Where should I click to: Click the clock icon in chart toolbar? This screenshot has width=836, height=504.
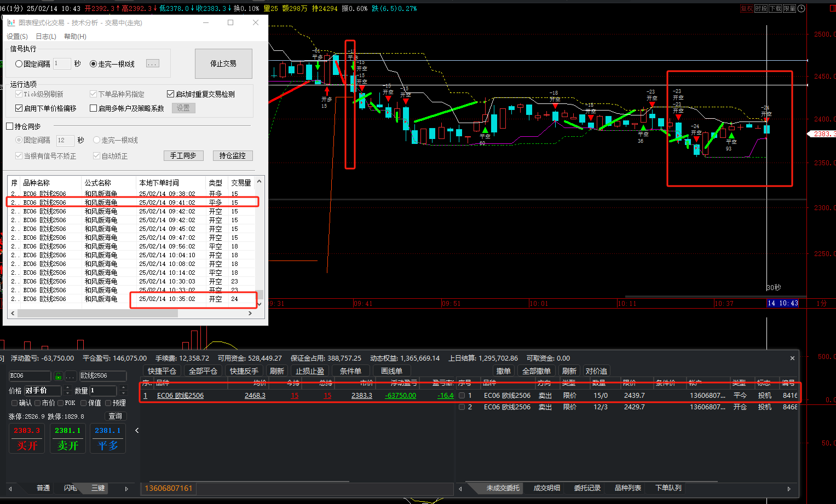pos(802,9)
